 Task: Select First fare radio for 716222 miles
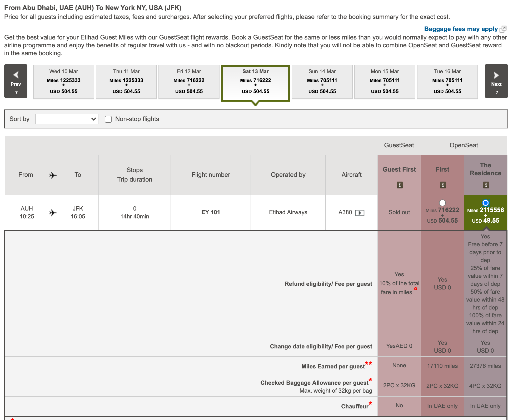click(x=442, y=203)
